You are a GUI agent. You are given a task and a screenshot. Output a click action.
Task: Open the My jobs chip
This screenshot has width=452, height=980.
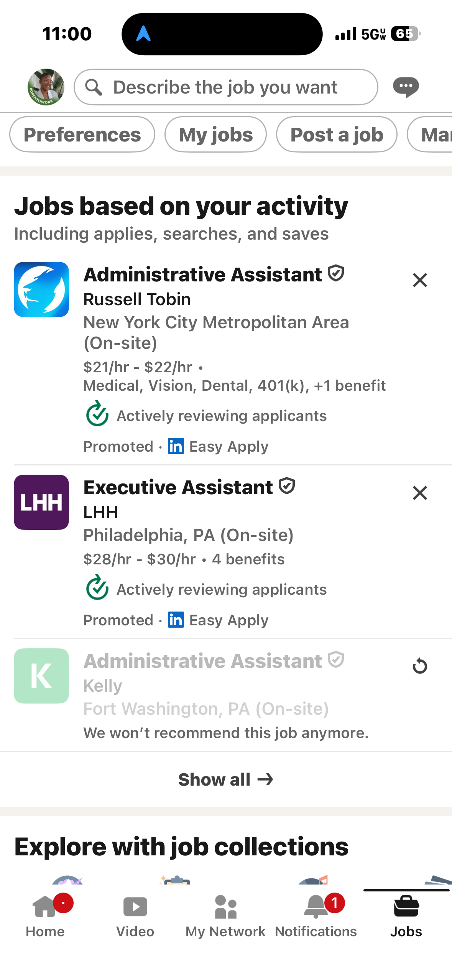pos(215,135)
